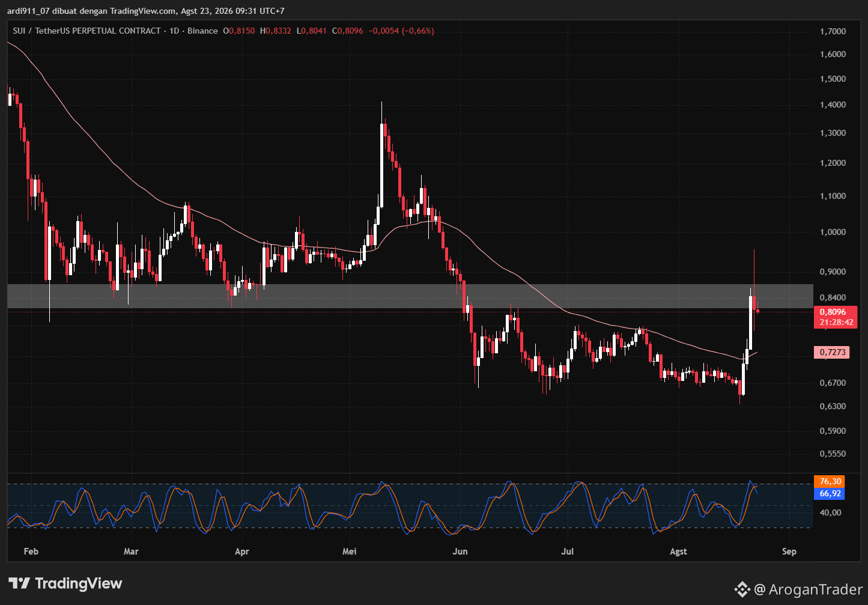Viewport: 868px width, 605px height.
Task: Click the Sep label on the time axis
Action: tap(789, 551)
